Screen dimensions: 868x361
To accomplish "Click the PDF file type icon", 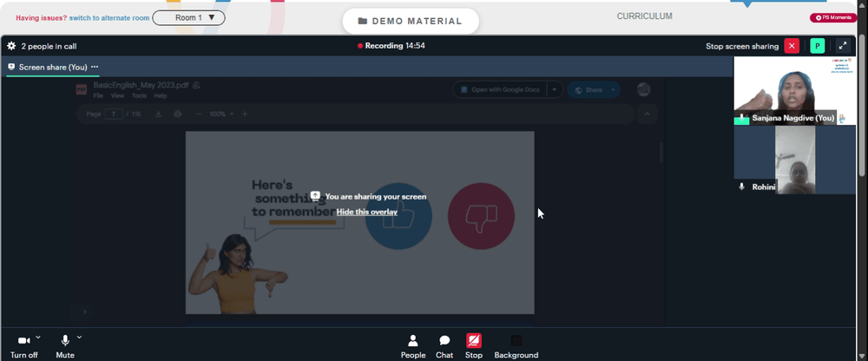I will 82,89.
